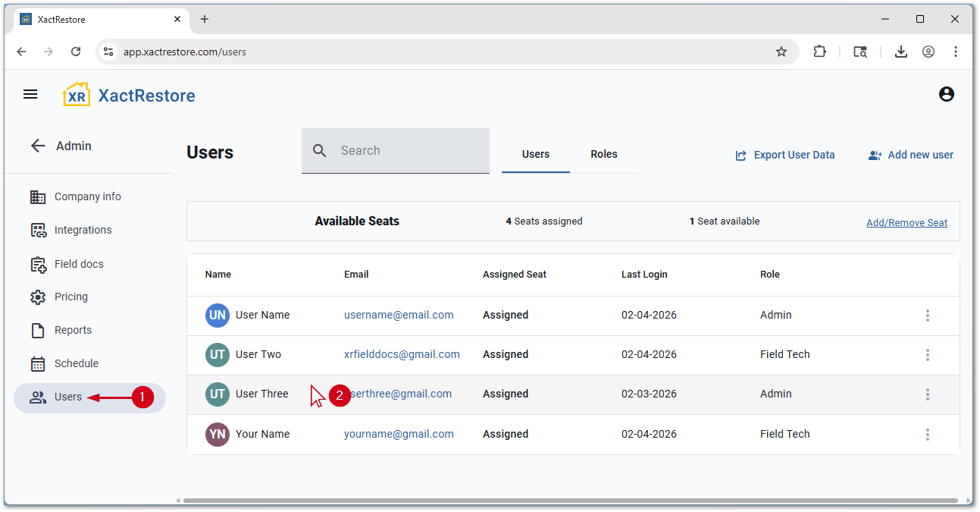Screen dimensions: 980x512
Task: Click the users Search field
Action: point(409,150)
